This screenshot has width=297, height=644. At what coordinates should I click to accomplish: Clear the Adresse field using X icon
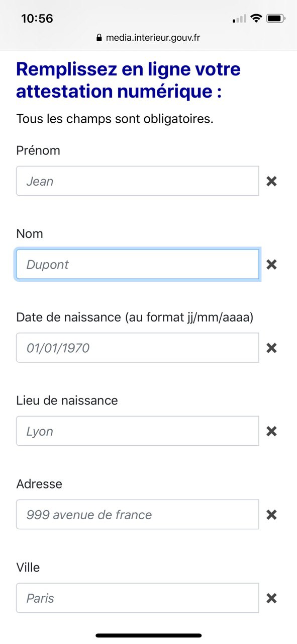[x=271, y=515]
